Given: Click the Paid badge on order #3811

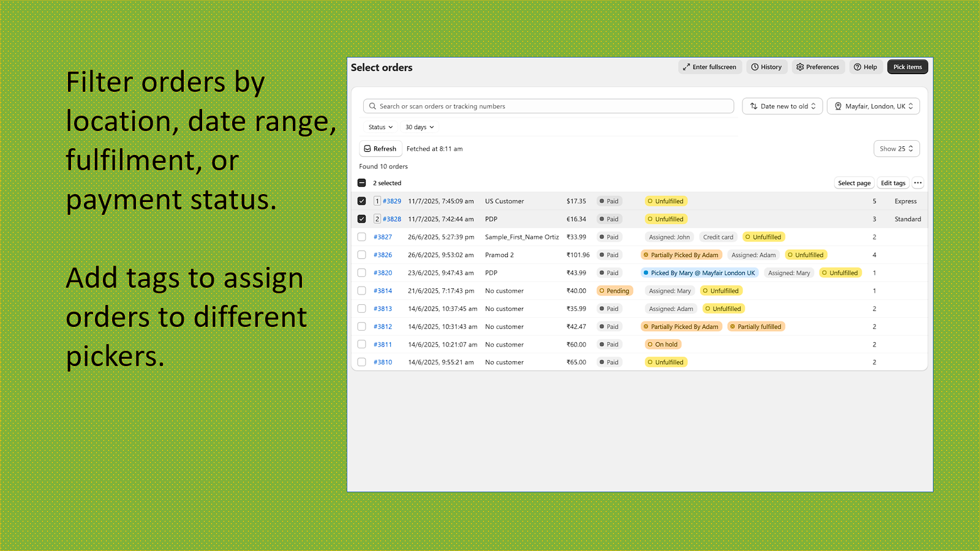Looking at the screenshot, I should pos(609,345).
